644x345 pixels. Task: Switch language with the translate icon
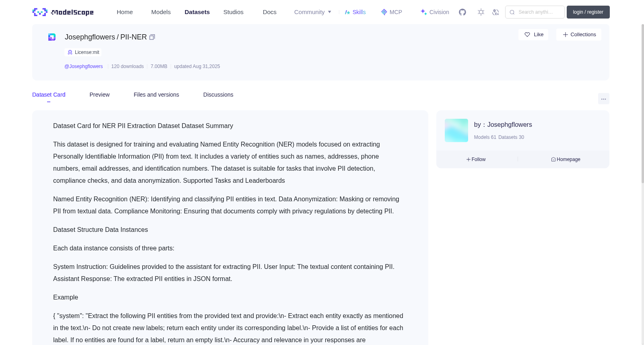(495, 12)
